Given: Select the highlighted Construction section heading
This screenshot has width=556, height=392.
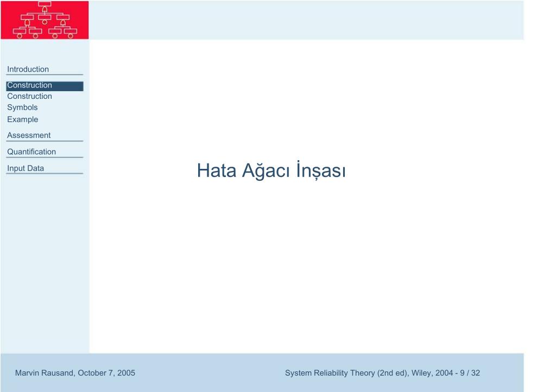Looking at the screenshot, I should coord(45,86).
